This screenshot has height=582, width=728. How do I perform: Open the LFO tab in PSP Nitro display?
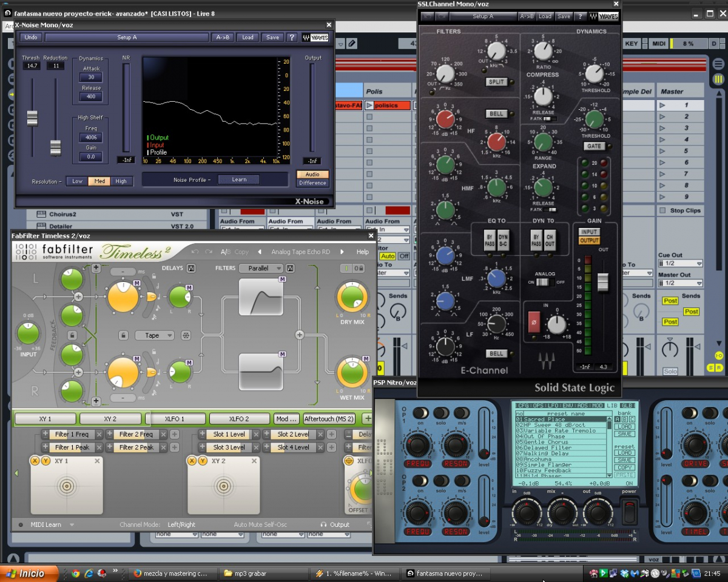(x=554, y=406)
